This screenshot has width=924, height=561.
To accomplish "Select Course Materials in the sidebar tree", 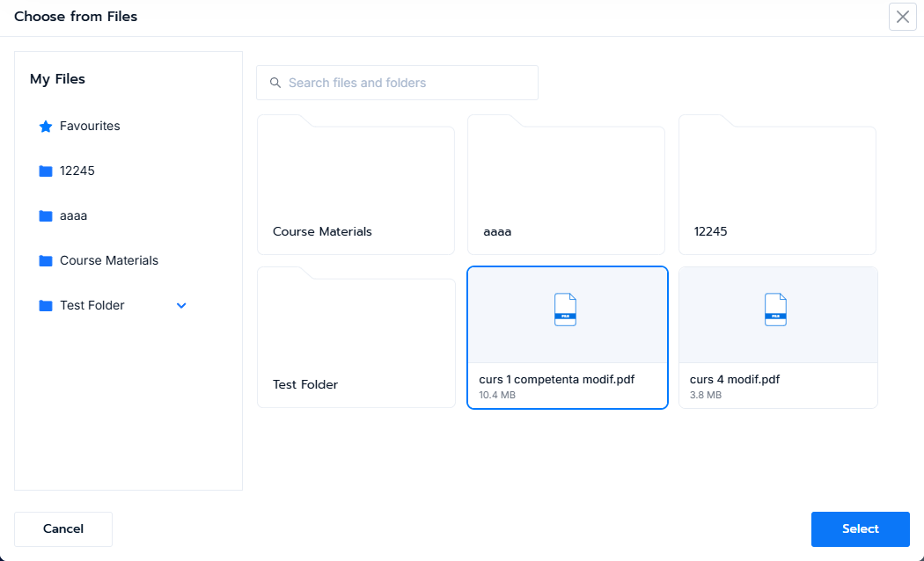I will pyautogui.click(x=109, y=260).
